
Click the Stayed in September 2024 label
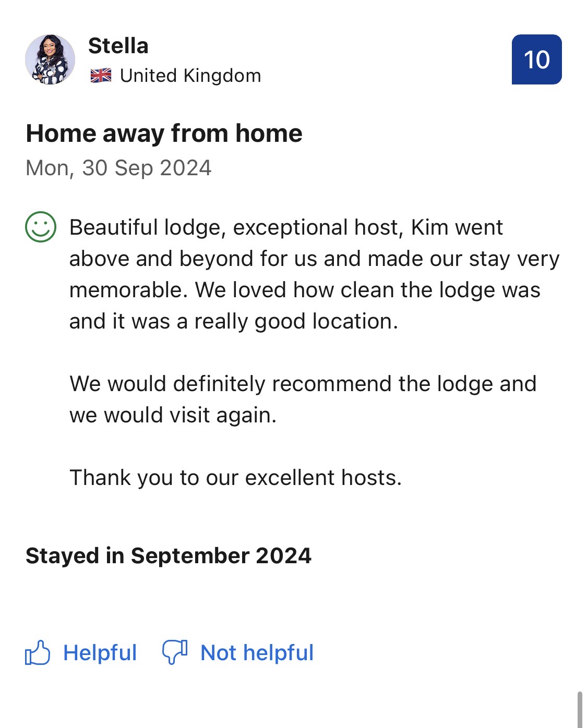coord(169,556)
